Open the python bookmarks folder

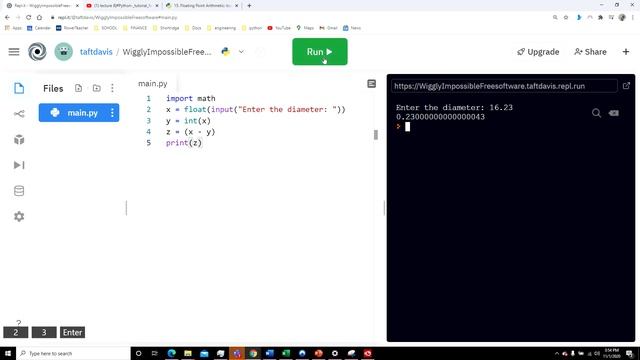tap(252, 28)
